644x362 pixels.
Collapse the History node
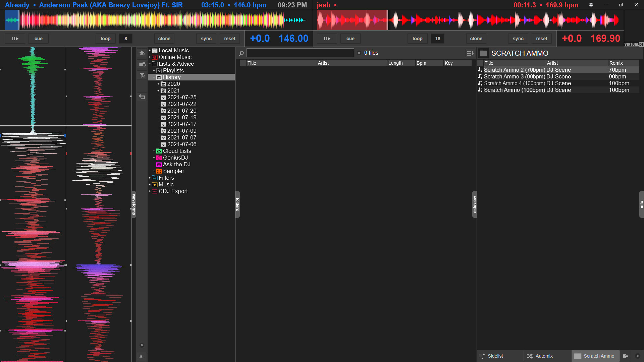pos(154,77)
